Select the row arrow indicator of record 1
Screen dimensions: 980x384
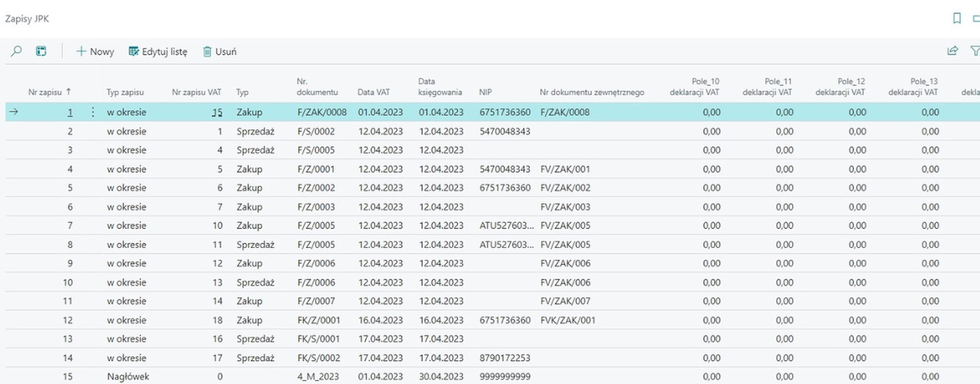(x=14, y=112)
